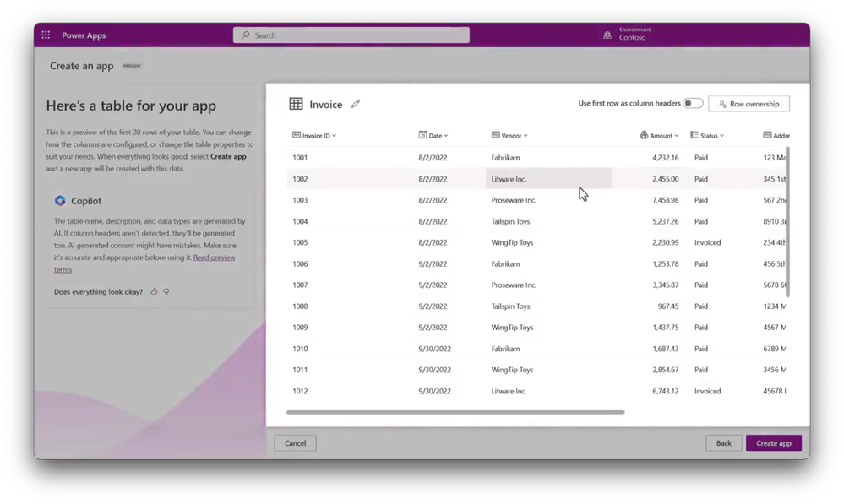The image size is (844, 504).
Task: Click the vertical table scrollbar
Action: pyautogui.click(x=787, y=222)
